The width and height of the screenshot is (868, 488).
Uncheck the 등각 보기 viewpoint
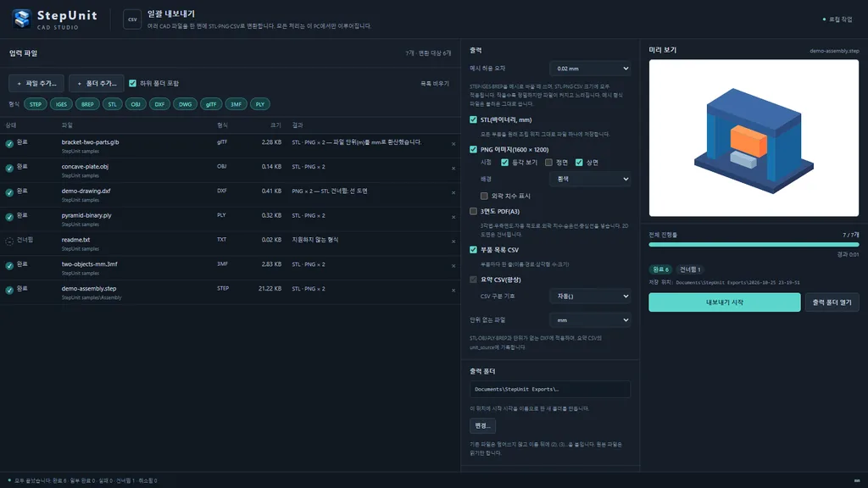tap(505, 163)
